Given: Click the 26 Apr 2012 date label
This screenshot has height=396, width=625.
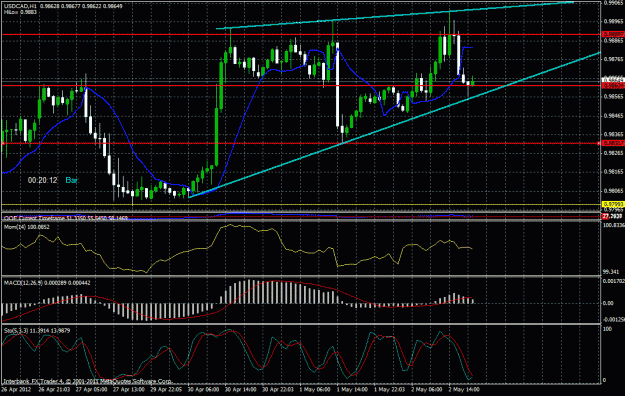Looking at the screenshot, I should (x=16, y=389).
